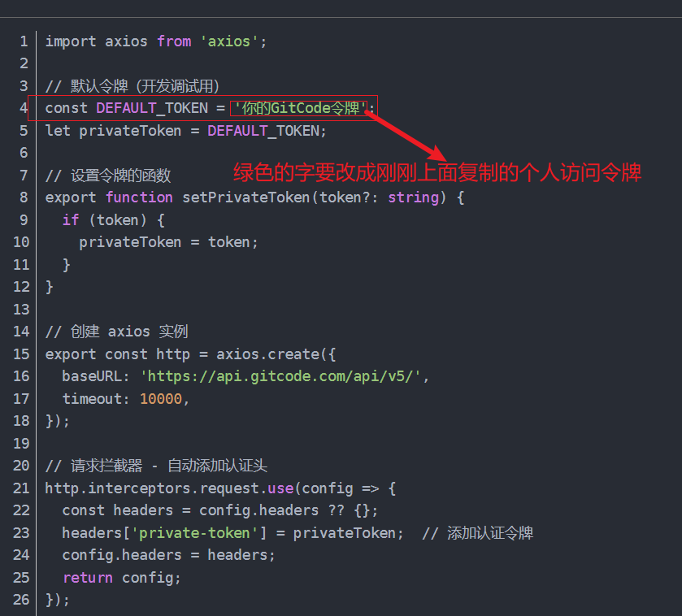Select the DEFAULT_TOKEN constant on line 4
This screenshot has height=616, width=682.
pos(152,107)
